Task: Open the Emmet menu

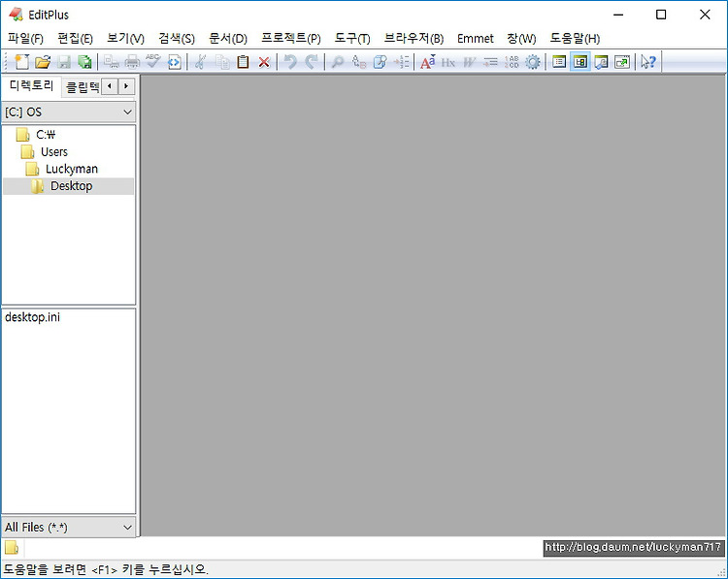Action: click(476, 39)
